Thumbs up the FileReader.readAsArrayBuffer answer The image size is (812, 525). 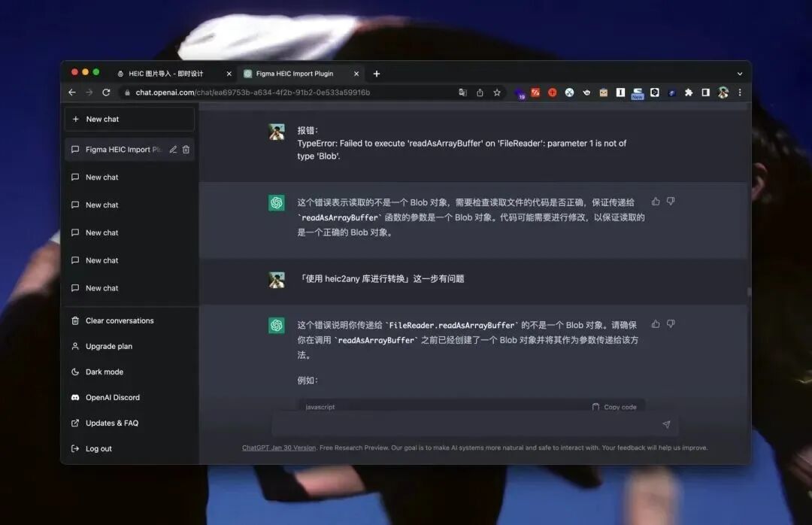pos(656,324)
